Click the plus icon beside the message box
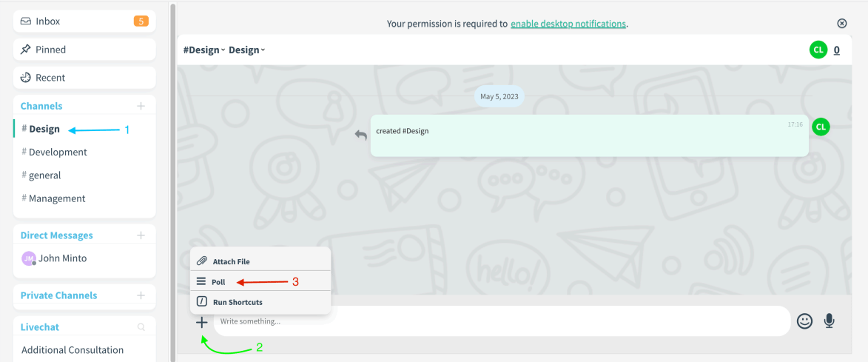868x362 pixels. [202, 321]
